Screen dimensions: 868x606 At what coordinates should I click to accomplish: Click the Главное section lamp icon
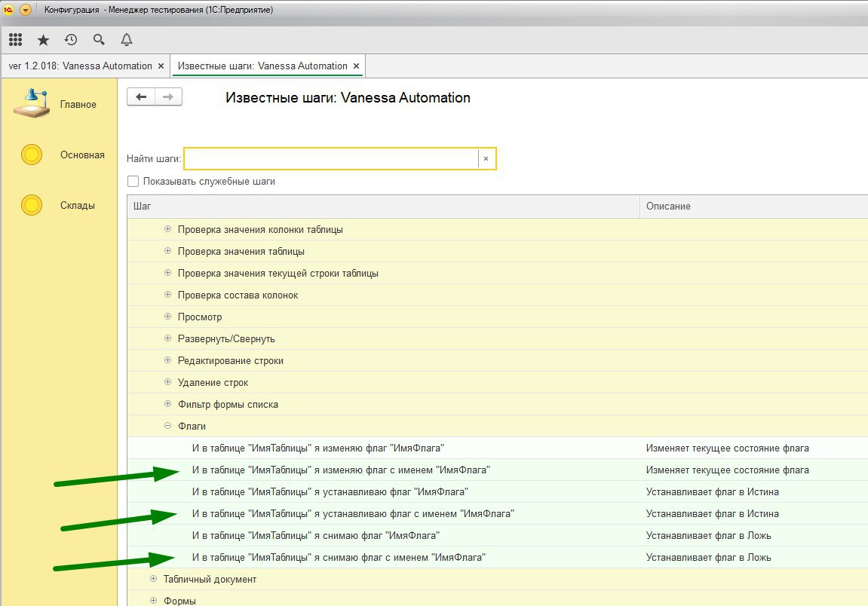click(32, 103)
